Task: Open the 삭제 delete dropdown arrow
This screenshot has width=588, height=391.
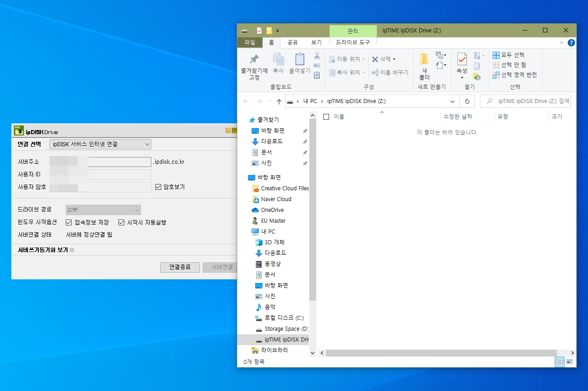Action: pos(394,59)
